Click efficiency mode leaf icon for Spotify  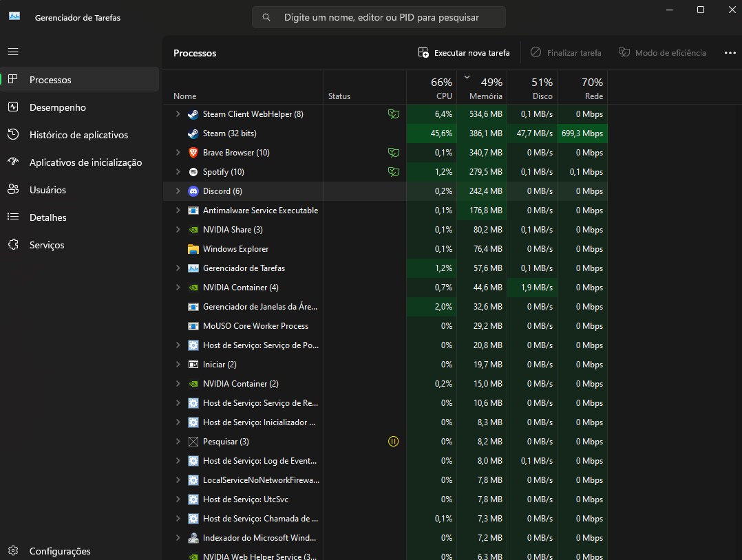393,172
